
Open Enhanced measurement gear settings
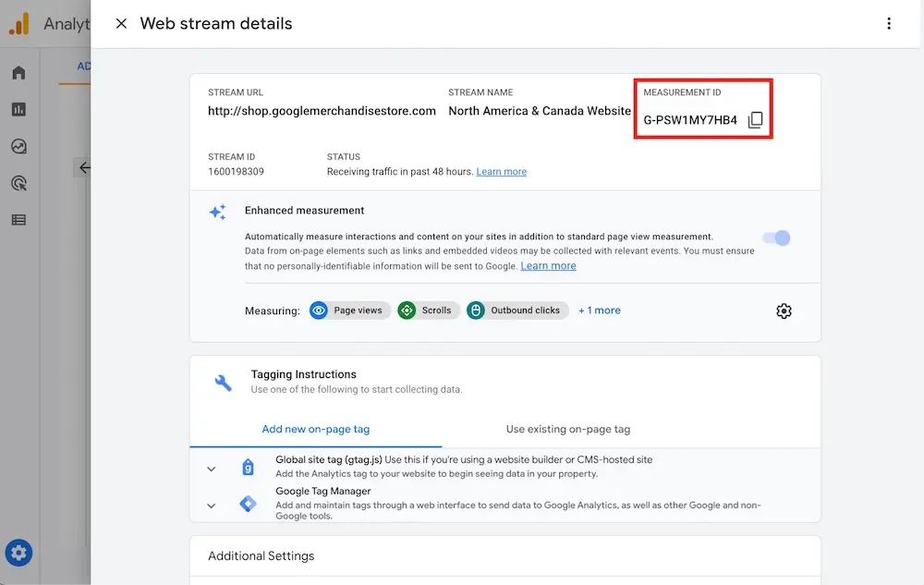tap(784, 311)
